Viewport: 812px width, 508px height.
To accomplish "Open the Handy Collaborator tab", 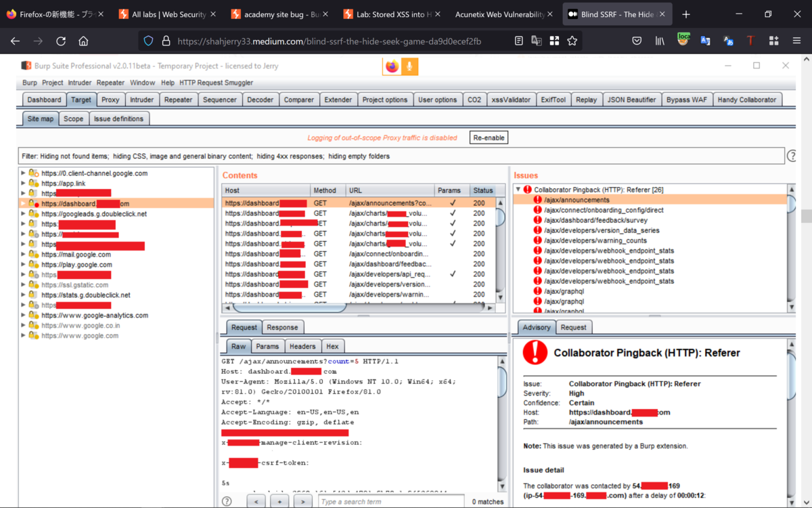I will [747, 100].
